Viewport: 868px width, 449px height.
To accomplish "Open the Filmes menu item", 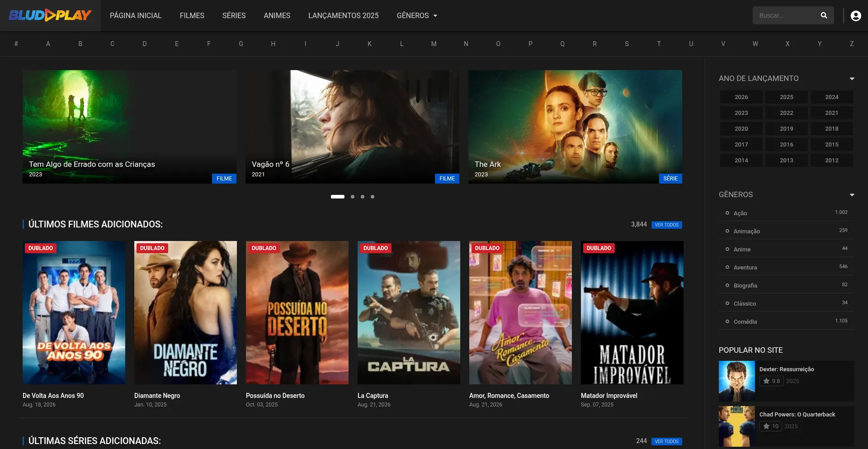I will click(192, 15).
